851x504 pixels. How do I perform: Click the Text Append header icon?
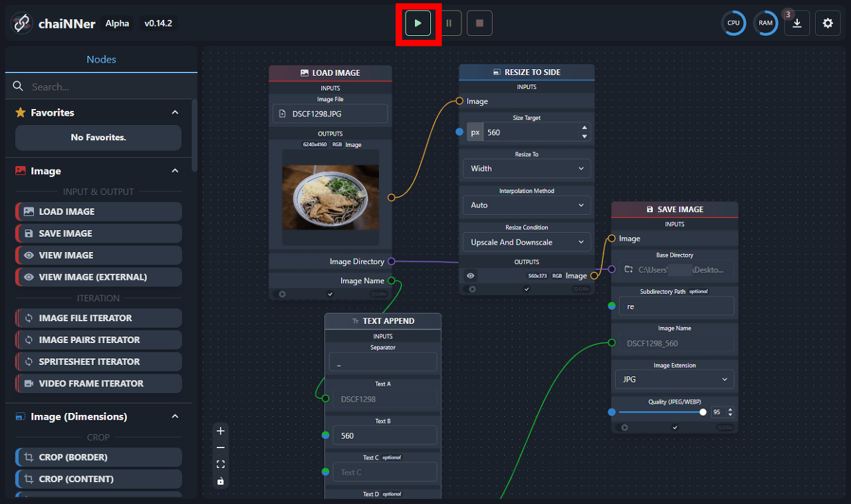tap(355, 320)
